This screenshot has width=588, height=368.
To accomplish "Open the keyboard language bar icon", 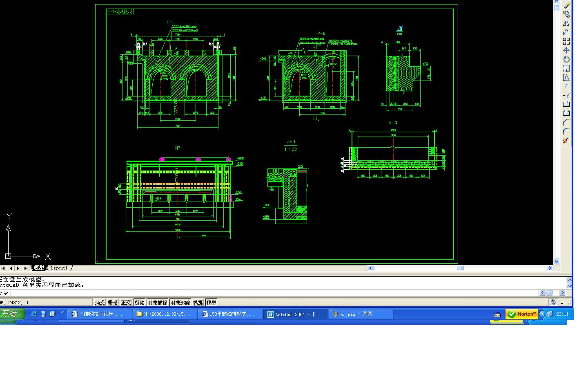I will pos(497,314).
